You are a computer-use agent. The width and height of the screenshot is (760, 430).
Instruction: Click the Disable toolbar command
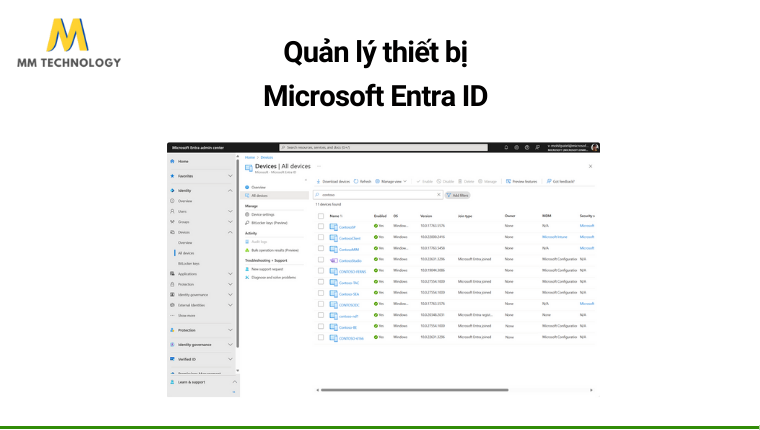445,181
